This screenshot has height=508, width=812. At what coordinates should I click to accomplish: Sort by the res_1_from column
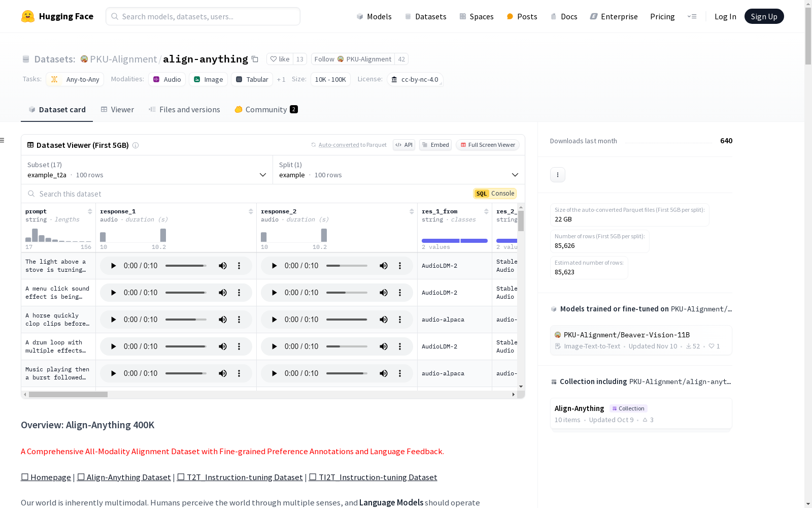tap(486, 211)
